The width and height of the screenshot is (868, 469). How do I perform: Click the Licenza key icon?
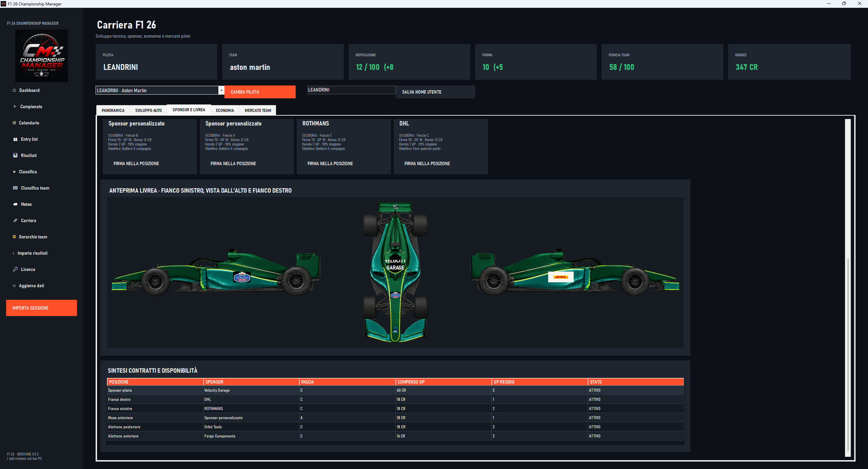click(x=15, y=269)
